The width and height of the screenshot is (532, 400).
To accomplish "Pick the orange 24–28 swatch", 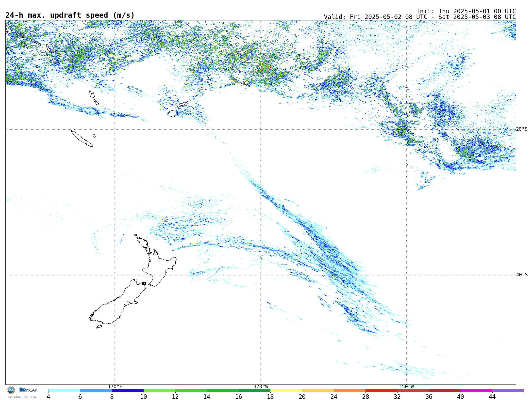I will [x=350, y=391].
